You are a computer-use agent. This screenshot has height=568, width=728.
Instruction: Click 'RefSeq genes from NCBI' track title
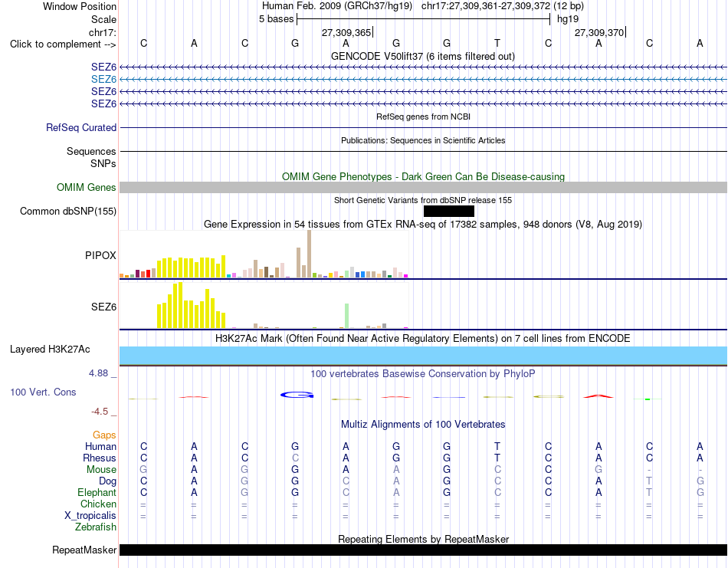click(x=423, y=117)
